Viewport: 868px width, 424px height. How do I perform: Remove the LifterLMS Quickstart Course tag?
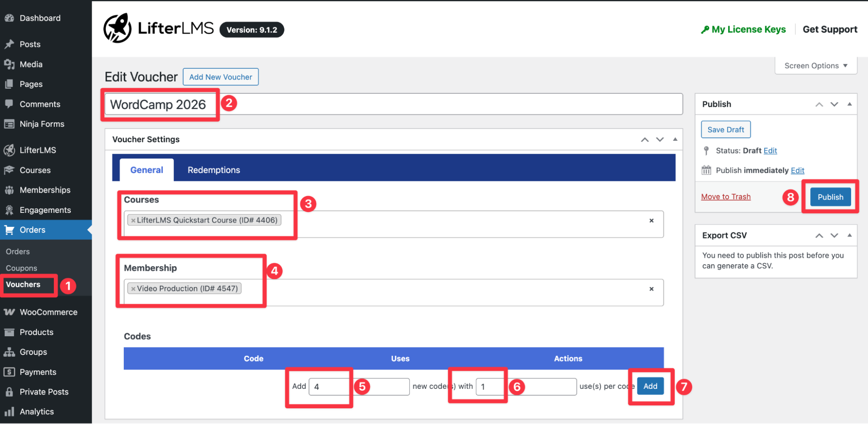tap(133, 220)
